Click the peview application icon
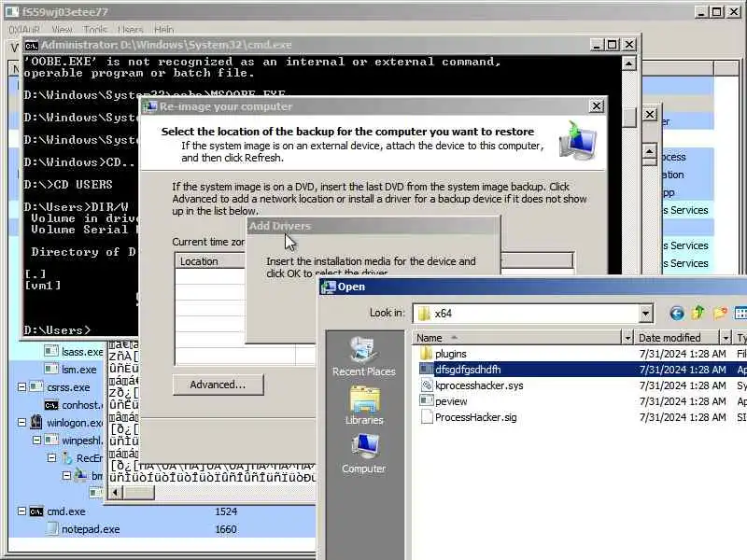Screen dimensions: 747x560 click(x=427, y=401)
